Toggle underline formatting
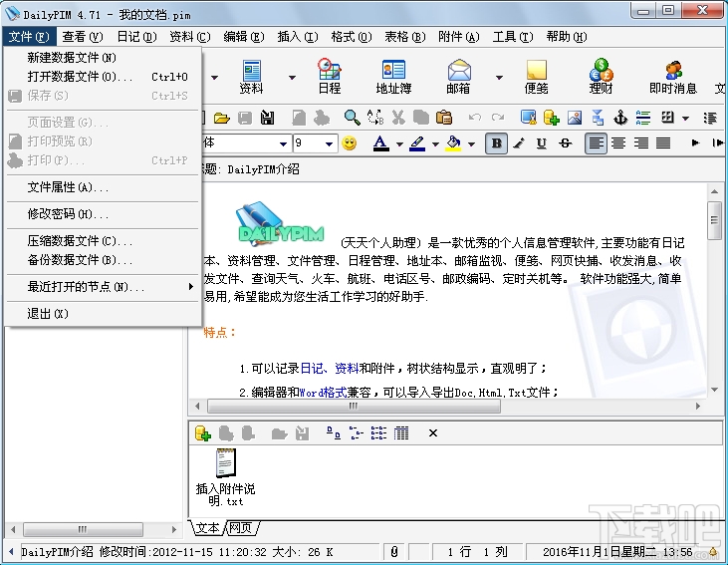Viewport: 728px width, 565px height. 542,143
